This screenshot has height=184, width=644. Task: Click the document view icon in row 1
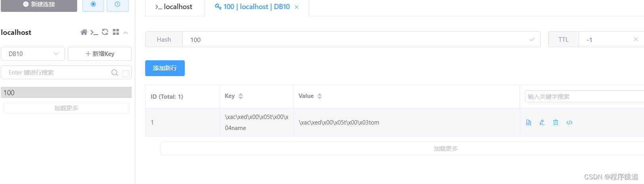click(x=528, y=123)
